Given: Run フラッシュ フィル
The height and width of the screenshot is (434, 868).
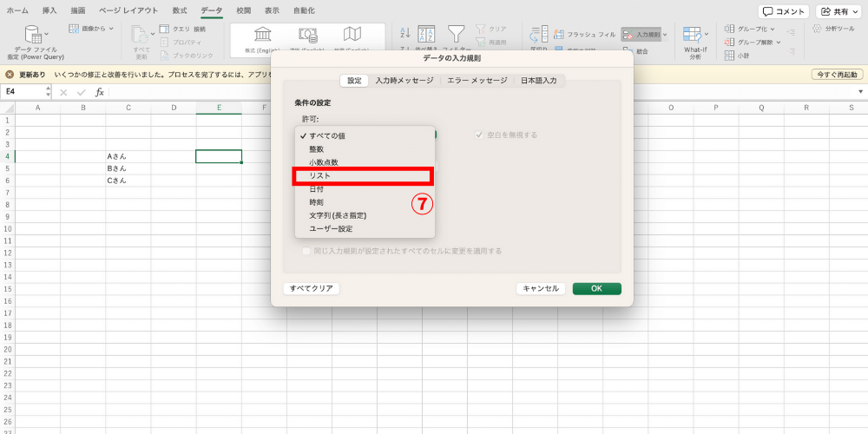Looking at the screenshot, I should point(584,35).
